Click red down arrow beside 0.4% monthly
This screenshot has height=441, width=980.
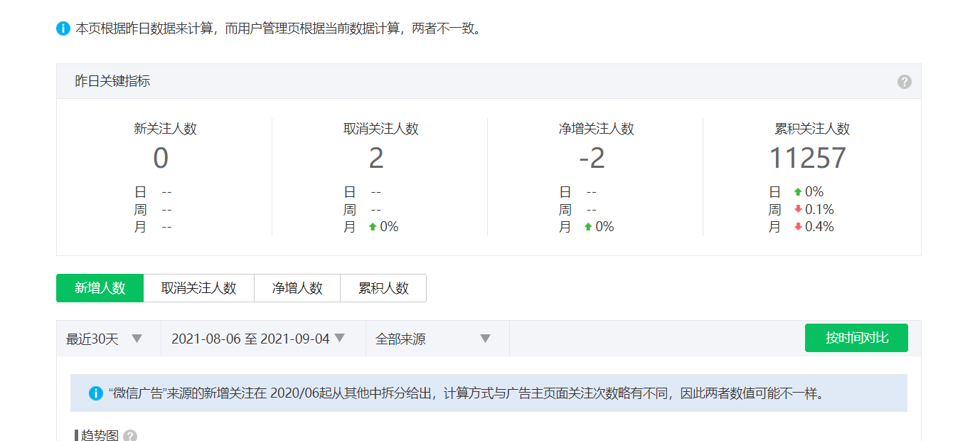798,227
